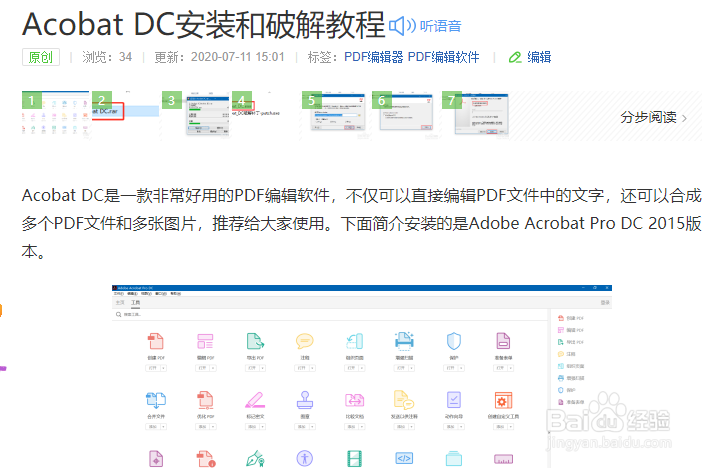Open the 窗口 (Window) menu in Acrobat menu bar
The width and height of the screenshot is (712, 468).
161,294
